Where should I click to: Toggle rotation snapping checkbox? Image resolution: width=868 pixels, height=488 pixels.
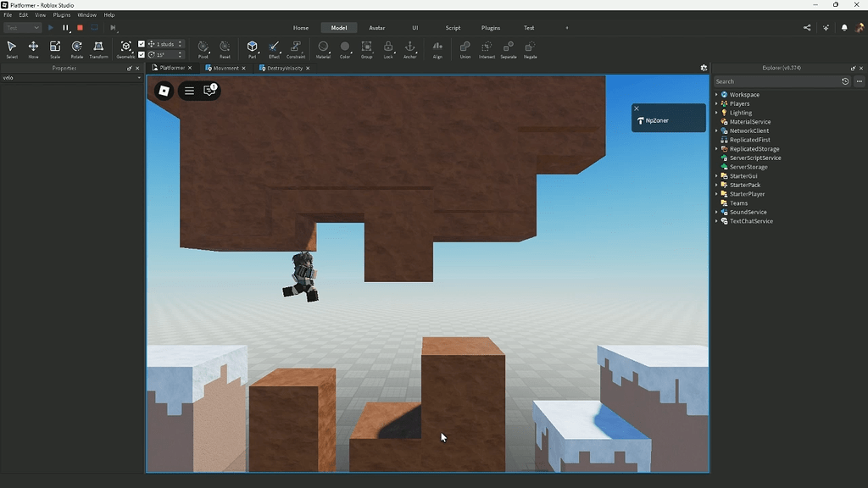tap(142, 53)
